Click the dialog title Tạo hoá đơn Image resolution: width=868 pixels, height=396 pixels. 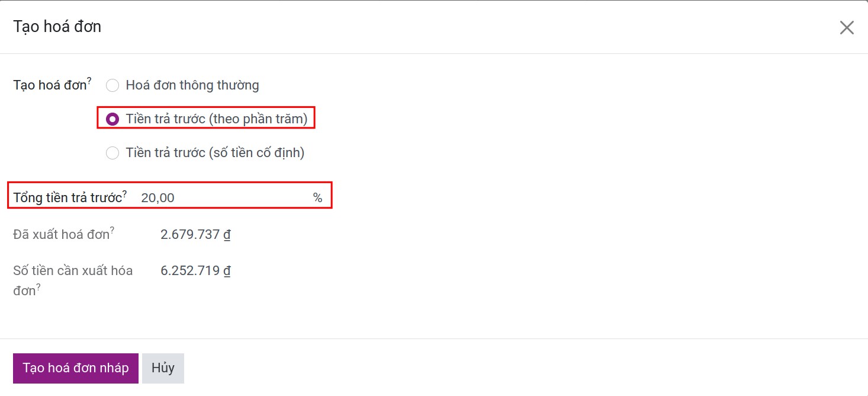pos(57,27)
